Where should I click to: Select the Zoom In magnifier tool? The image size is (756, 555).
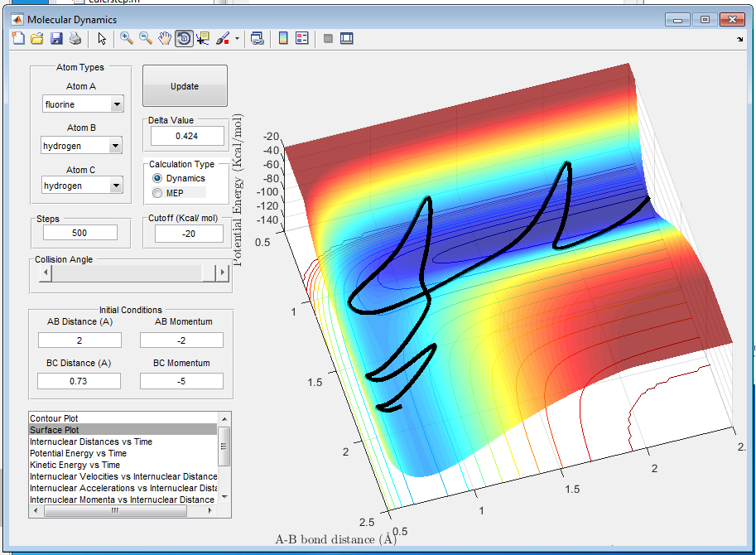(x=127, y=38)
